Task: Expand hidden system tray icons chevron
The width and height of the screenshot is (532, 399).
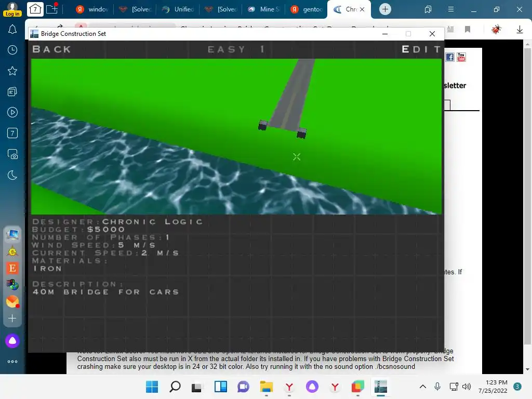Action: pos(423,387)
